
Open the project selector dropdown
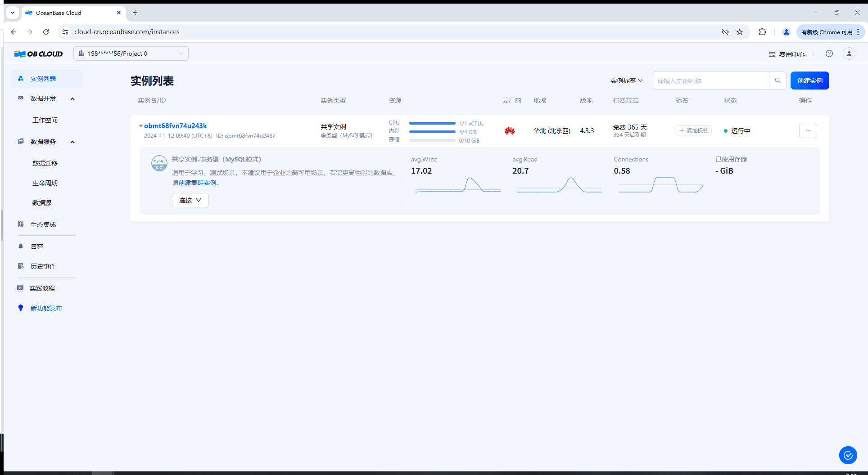[x=131, y=54]
